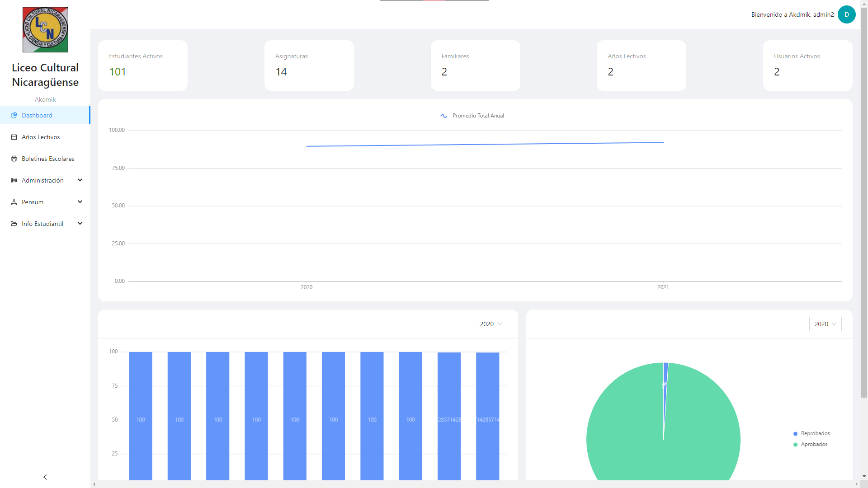Click the Boletines Escolares printer icon

[x=14, y=159]
